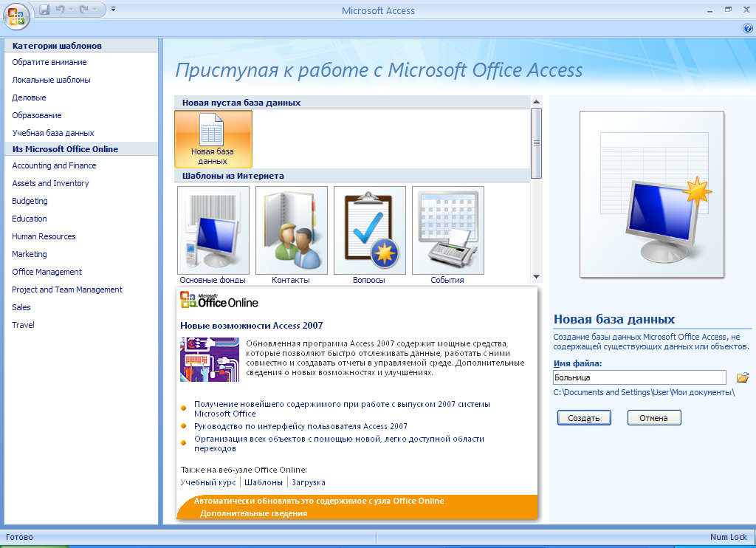Open Education online templates
Screen dimensions: 756x548
pyautogui.click(x=30, y=219)
